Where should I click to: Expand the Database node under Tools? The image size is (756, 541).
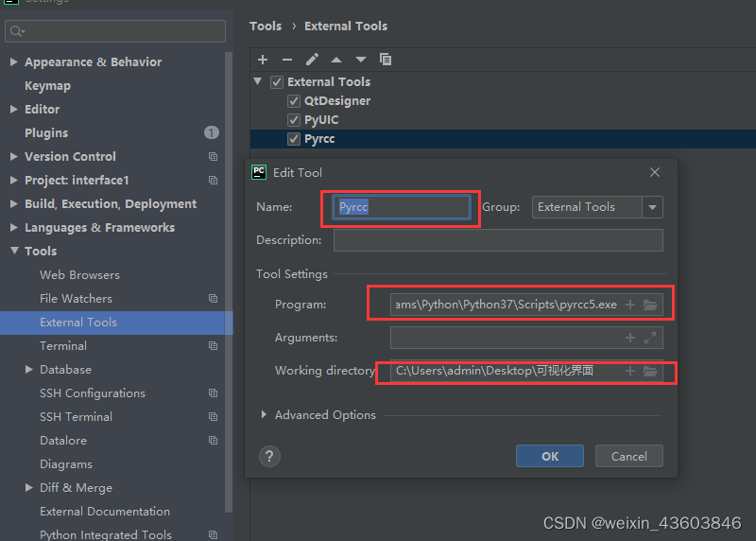(29, 369)
